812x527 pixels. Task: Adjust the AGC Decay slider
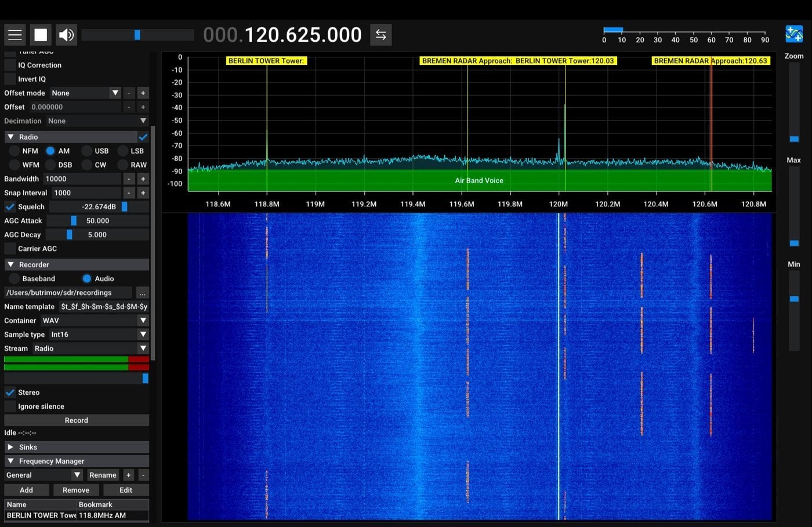point(70,234)
